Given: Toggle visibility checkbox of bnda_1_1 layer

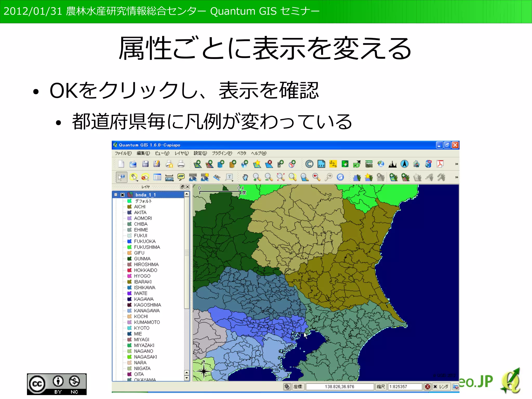Looking at the screenshot, I should (x=123, y=195).
